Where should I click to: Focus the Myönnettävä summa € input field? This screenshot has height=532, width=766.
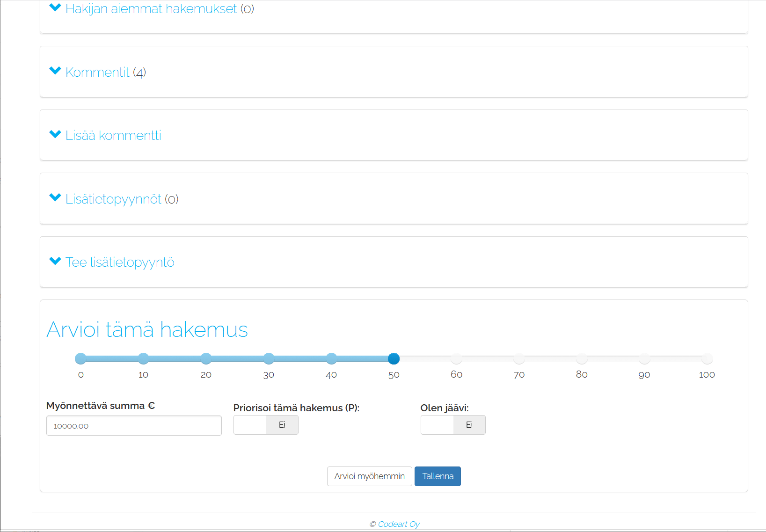(134, 426)
